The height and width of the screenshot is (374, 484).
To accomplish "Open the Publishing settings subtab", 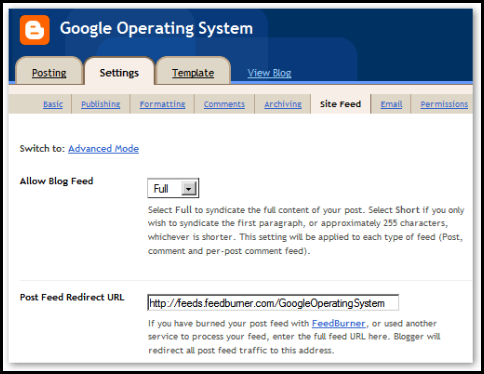I will tap(101, 104).
